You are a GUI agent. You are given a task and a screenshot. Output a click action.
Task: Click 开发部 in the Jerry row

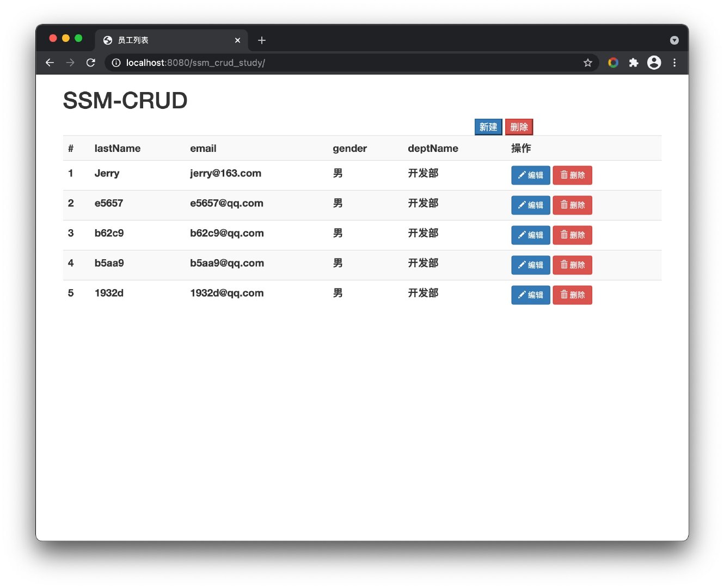[423, 173]
